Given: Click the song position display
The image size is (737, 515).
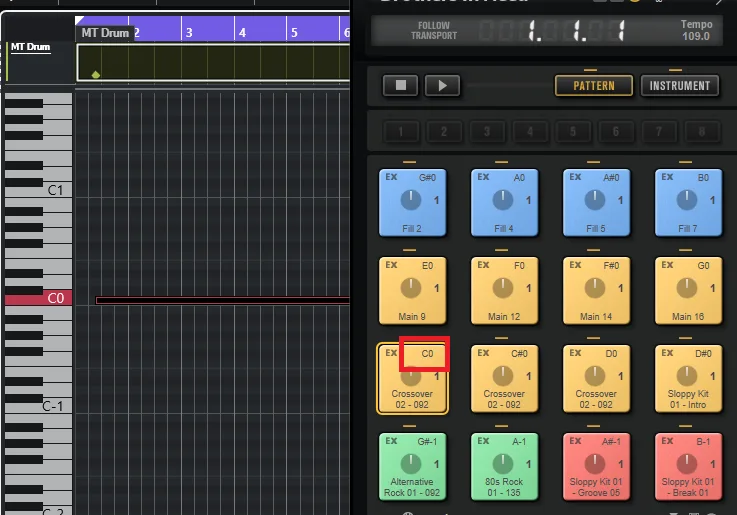Looking at the screenshot, I should click(x=554, y=31).
